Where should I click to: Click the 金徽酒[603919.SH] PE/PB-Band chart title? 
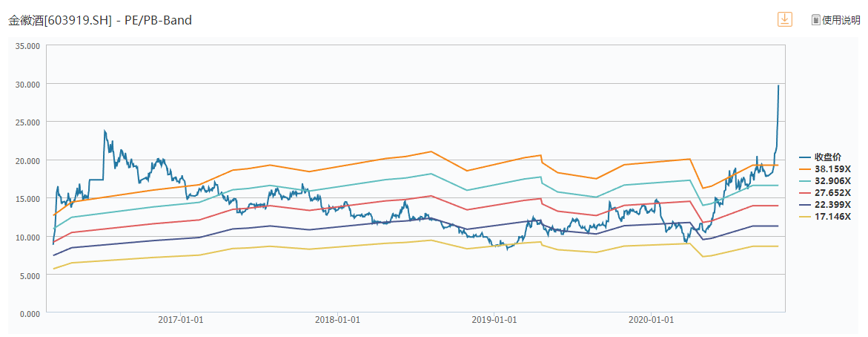100,20
